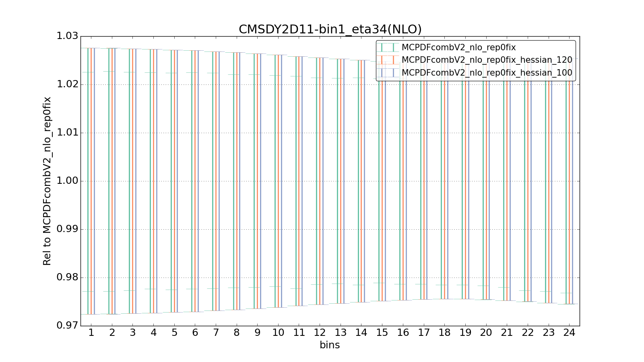Click the blue legend marker for hessian_100
This screenshot has width=644, height=362.
pos(388,73)
